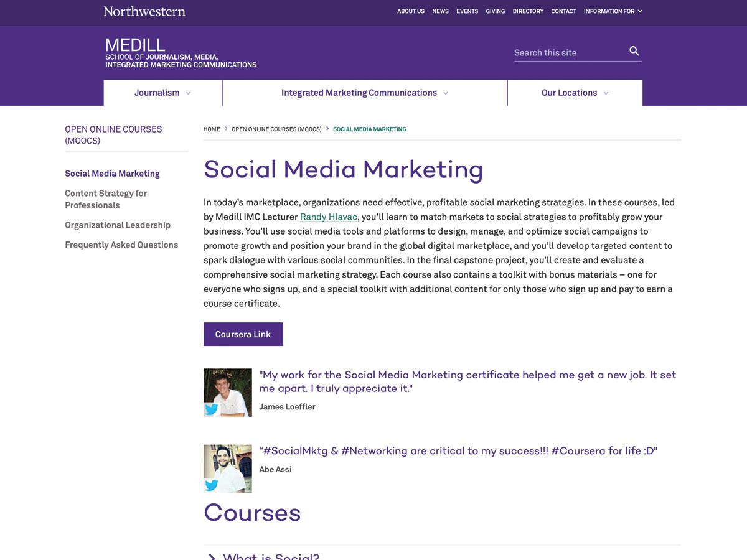
Task: Click the breadcrumb arrow after HOME
Action: [x=225, y=129]
